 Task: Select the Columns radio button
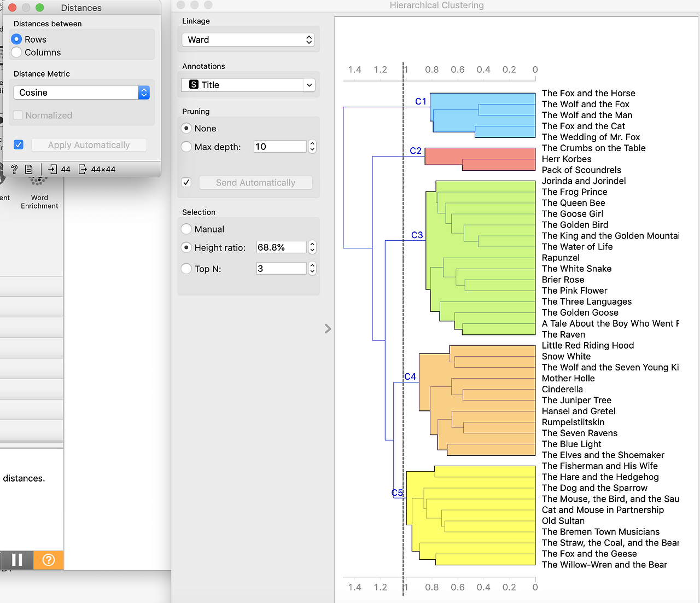coord(16,53)
